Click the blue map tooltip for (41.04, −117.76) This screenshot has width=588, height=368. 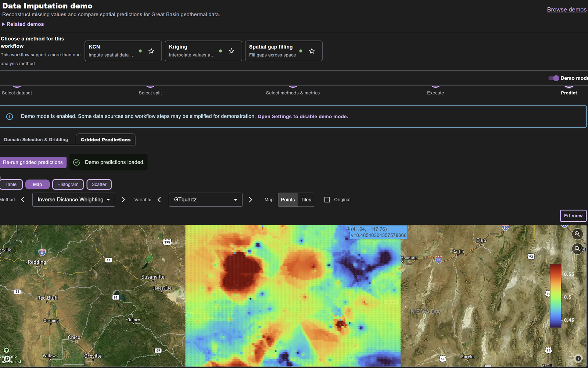click(x=379, y=232)
